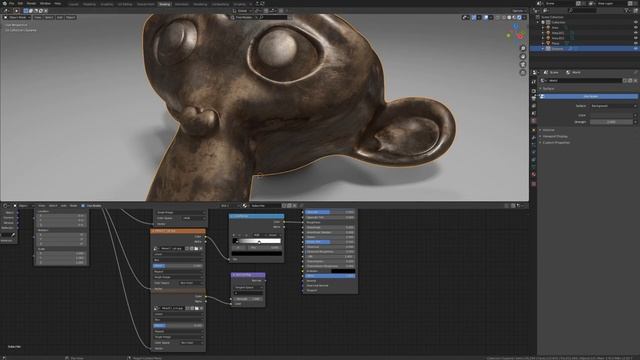Switch perspective/orthographic with grid icon

523,73
